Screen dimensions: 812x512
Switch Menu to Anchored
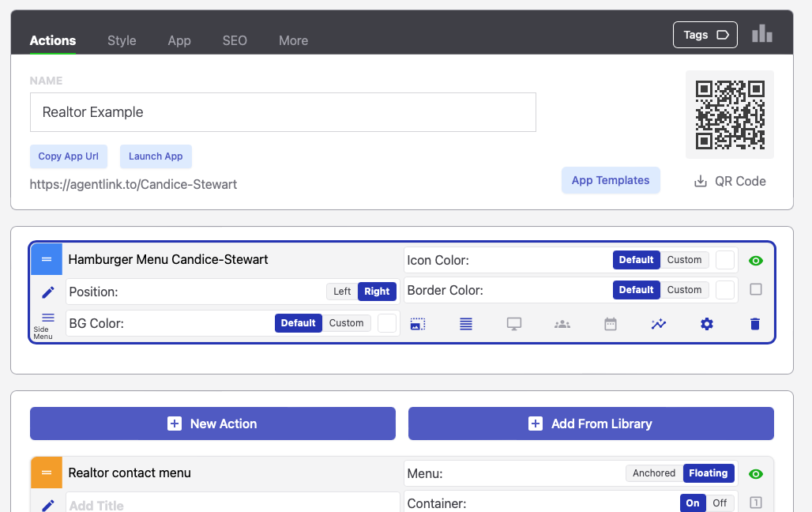coord(654,473)
